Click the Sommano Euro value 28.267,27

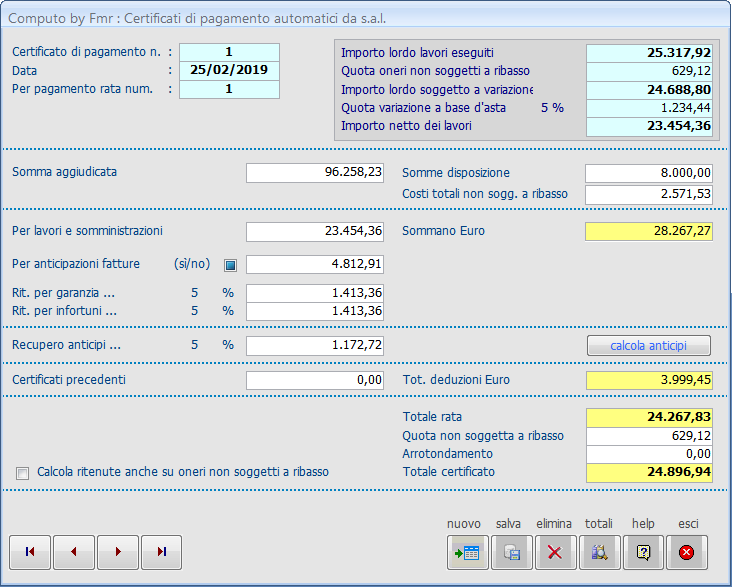[649, 232]
